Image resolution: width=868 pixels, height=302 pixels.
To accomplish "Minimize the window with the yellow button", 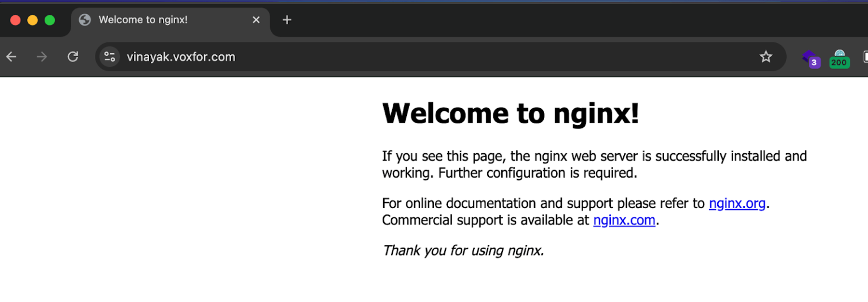I will tap(33, 20).
